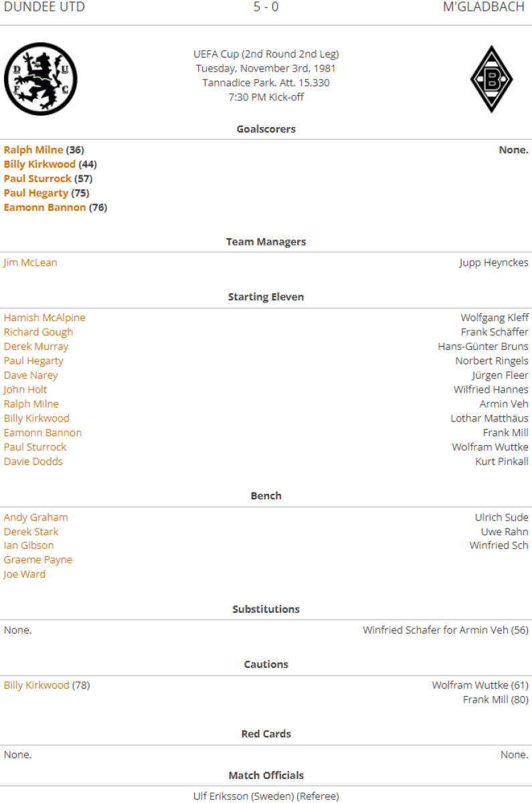Open Ralph Milne goalscorer link
Screen dimensions: 532x803
[33, 150]
